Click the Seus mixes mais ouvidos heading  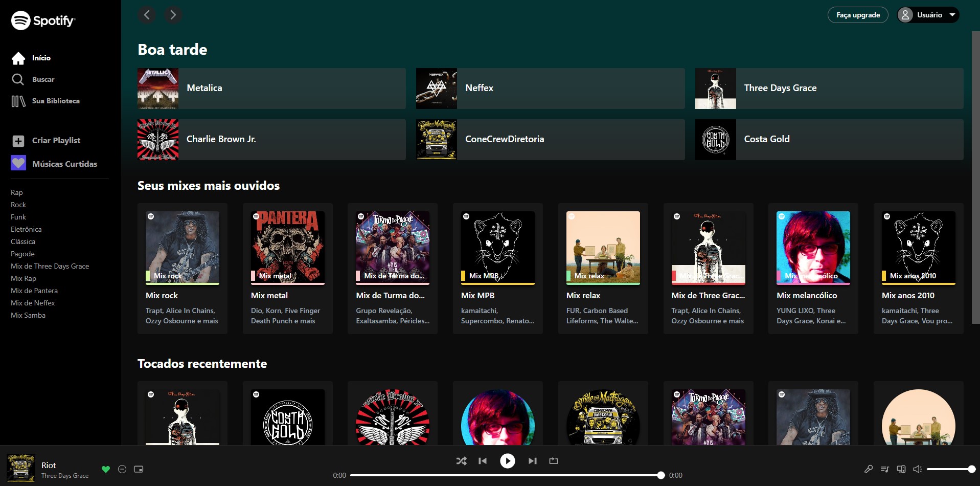[x=209, y=186]
